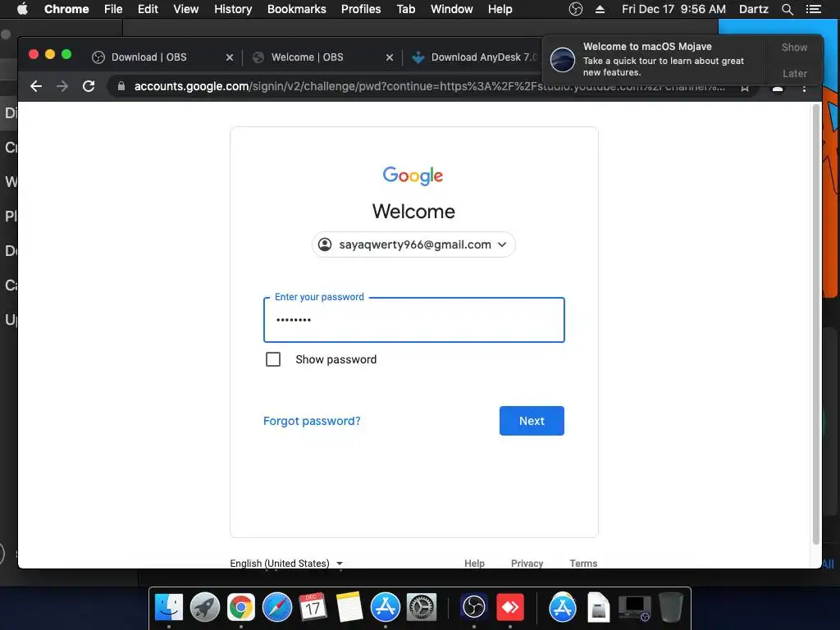Open OBS Studio icon in Dock
This screenshot has width=840, height=630.
tap(473, 608)
